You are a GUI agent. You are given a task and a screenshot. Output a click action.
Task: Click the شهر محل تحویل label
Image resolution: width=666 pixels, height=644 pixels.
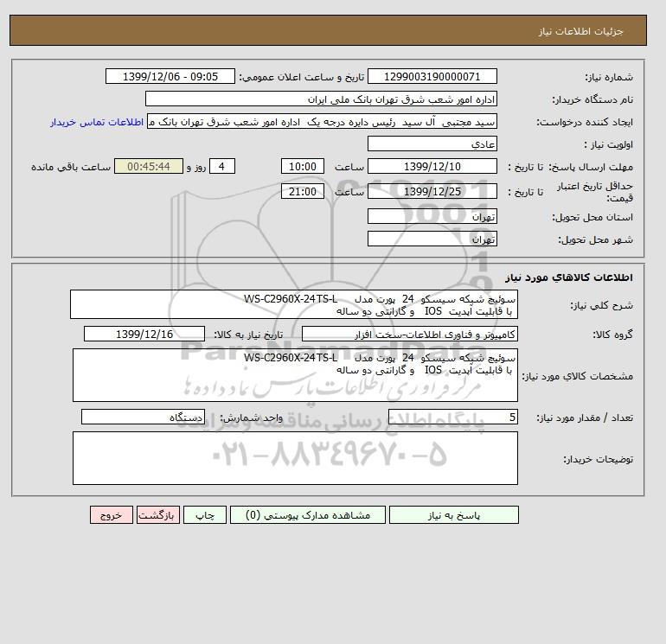coord(595,239)
